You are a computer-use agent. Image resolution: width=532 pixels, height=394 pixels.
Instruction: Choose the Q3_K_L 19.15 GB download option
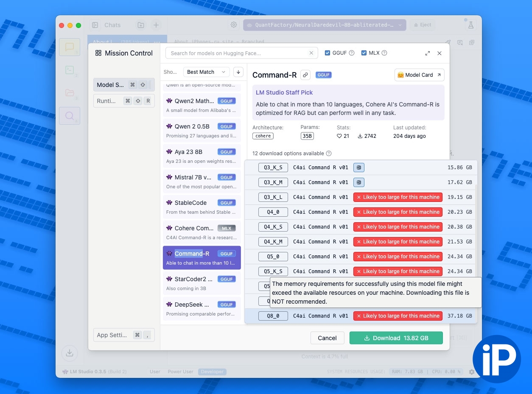[x=361, y=197]
